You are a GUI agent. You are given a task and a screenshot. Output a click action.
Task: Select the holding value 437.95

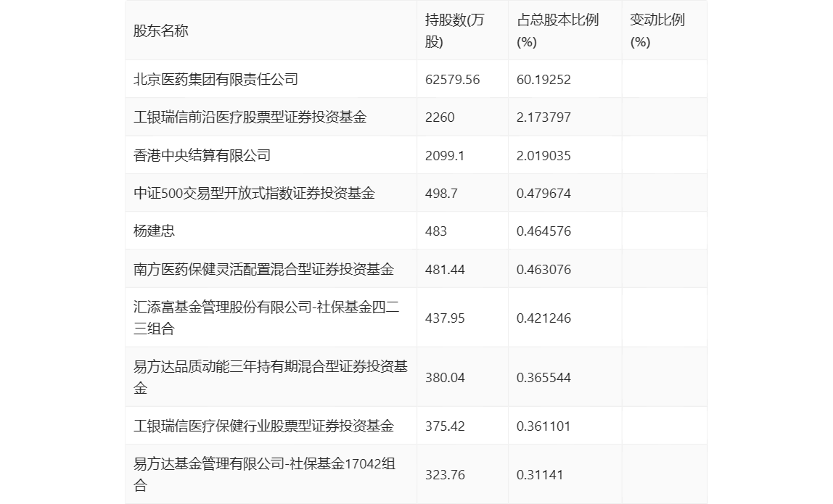(x=446, y=318)
